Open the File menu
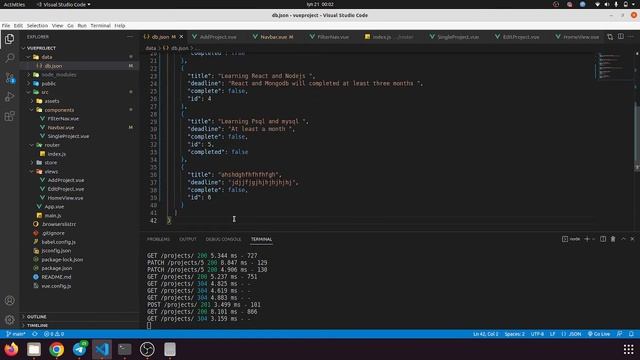 (6, 25)
